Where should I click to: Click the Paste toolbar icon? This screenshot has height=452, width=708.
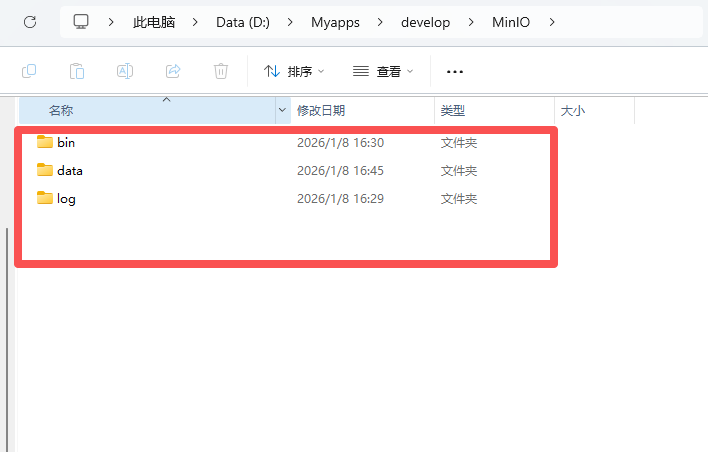(77, 71)
